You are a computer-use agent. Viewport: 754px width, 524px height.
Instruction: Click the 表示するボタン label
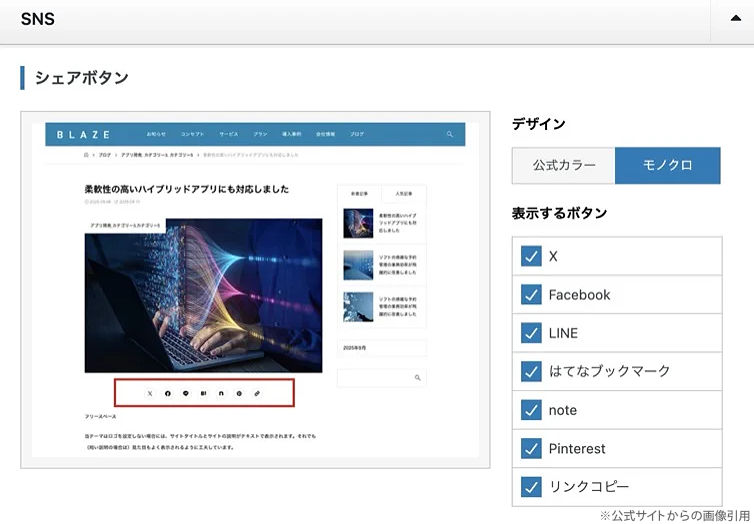(x=559, y=213)
